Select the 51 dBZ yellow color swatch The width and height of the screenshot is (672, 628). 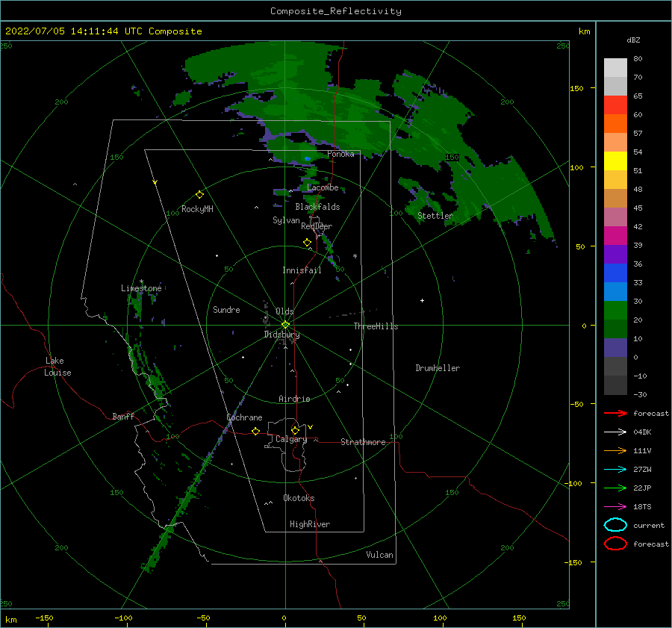(615, 161)
